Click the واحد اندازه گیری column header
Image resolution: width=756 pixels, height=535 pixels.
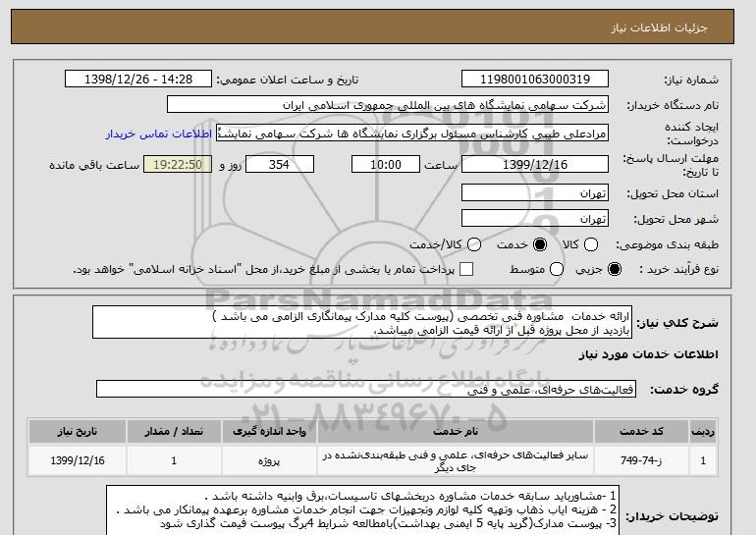point(270,431)
